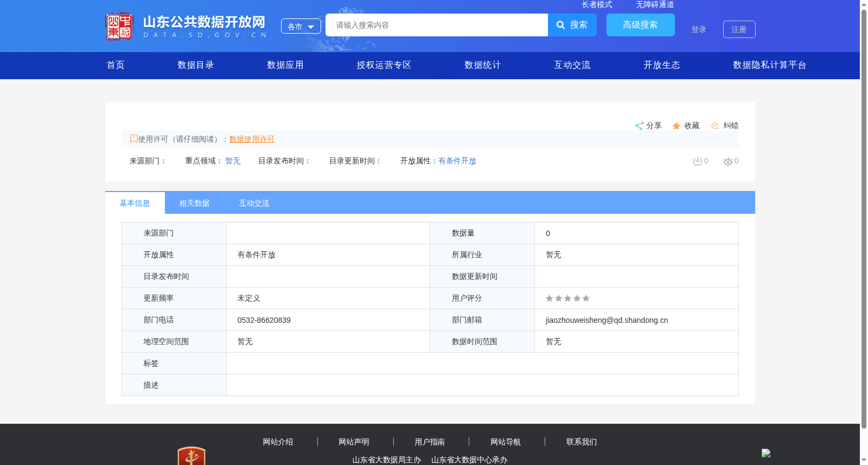
Task: Click 有条件开放 open attribute link
Action: (457, 161)
